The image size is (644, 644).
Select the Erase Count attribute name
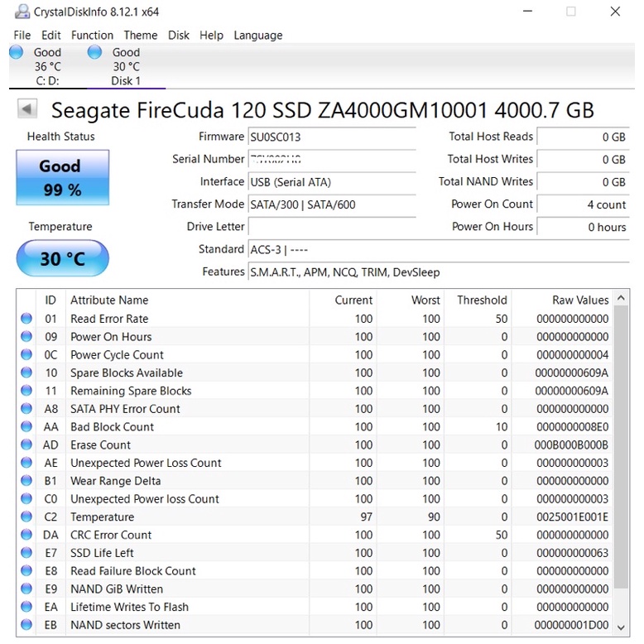[x=100, y=445]
